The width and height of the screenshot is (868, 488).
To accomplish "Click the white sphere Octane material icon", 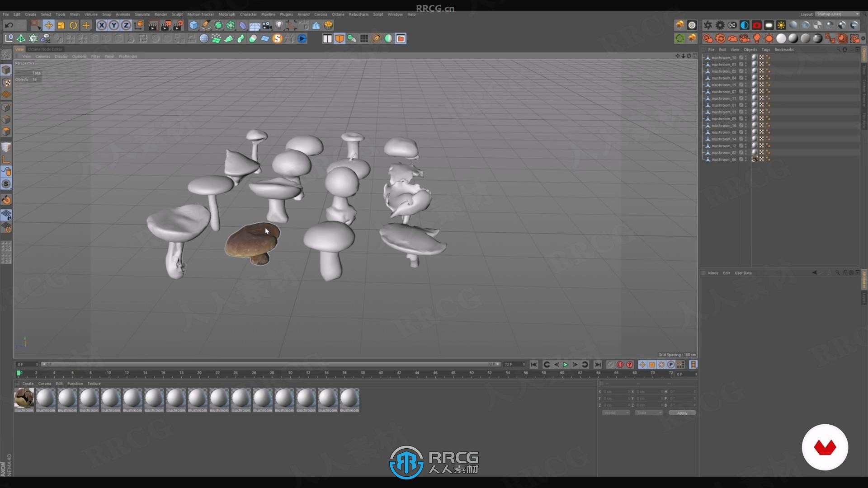I will click(781, 39).
